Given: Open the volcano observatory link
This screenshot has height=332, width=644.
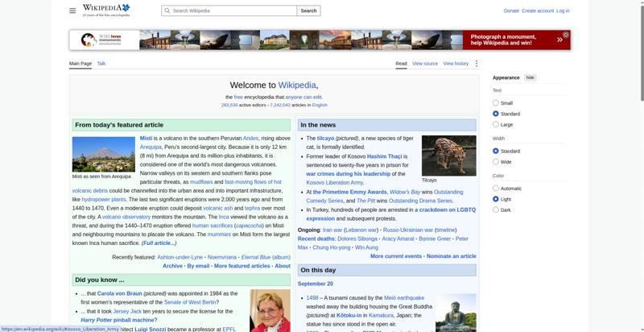Looking at the screenshot, I should pos(126,217).
